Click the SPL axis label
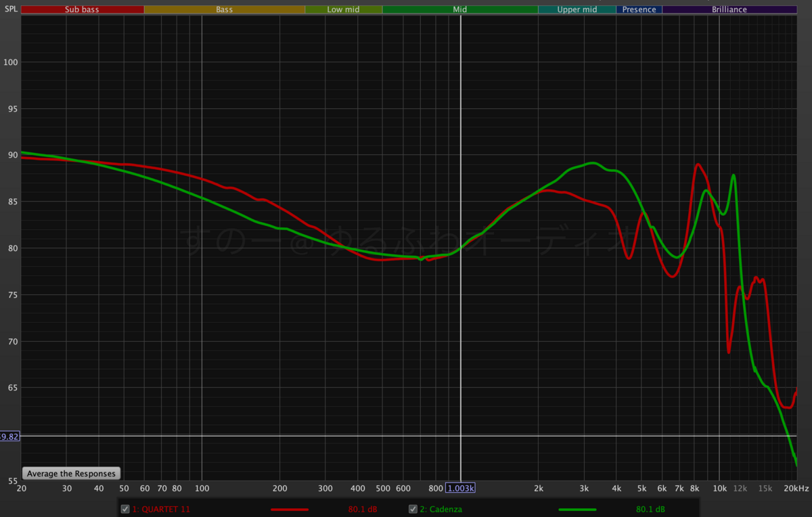This screenshot has height=517, width=812. pos(11,9)
